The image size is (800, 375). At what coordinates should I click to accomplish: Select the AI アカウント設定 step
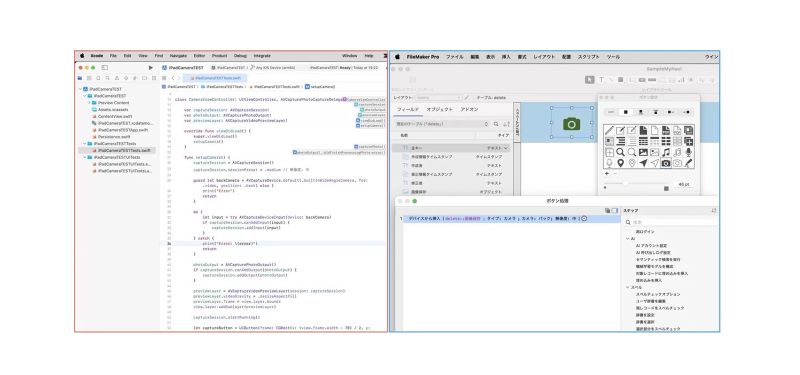pyautogui.click(x=651, y=245)
